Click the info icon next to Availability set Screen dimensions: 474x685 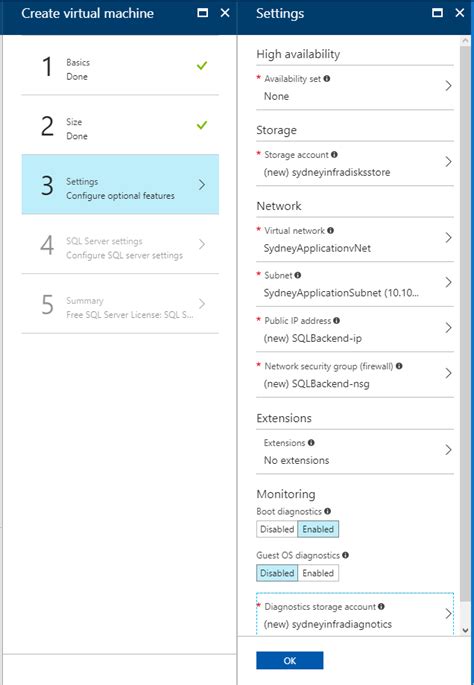[x=327, y=79]
